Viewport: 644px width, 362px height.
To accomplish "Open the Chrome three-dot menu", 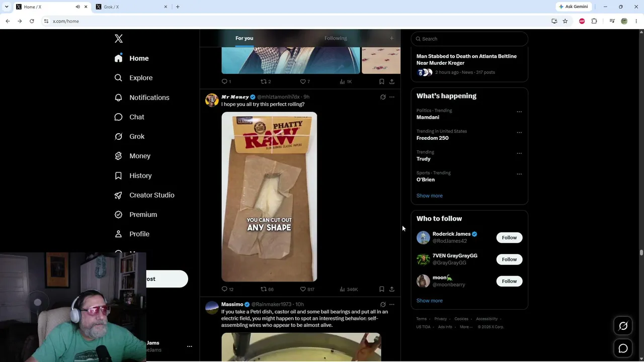I will [x=636, y=21].
